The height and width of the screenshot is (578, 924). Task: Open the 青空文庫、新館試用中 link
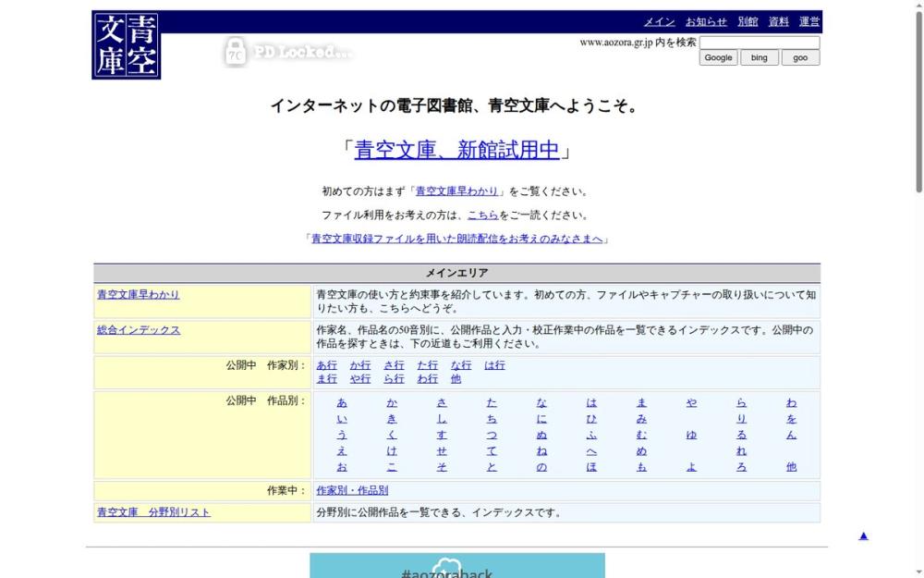(x=456, y=150)
